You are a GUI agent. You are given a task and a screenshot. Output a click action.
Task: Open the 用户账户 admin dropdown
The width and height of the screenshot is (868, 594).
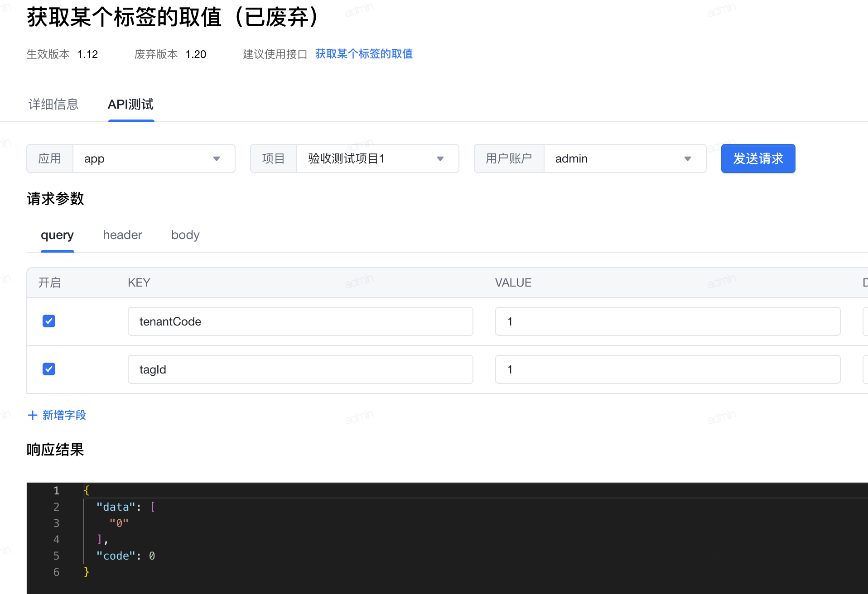[625, 158]
